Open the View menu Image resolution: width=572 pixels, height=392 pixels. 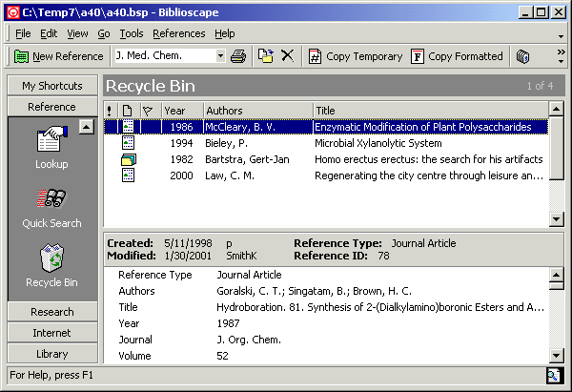pos(77,33)
